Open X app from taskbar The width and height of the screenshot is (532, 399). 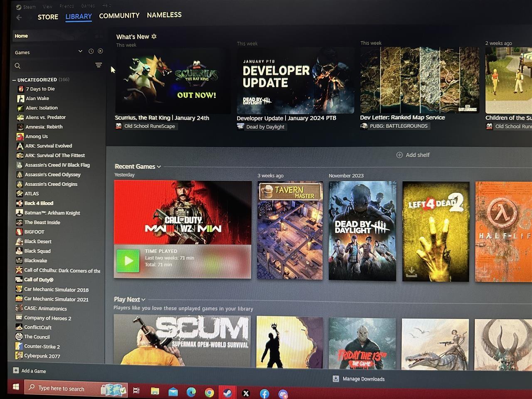(x=246, y=393)
